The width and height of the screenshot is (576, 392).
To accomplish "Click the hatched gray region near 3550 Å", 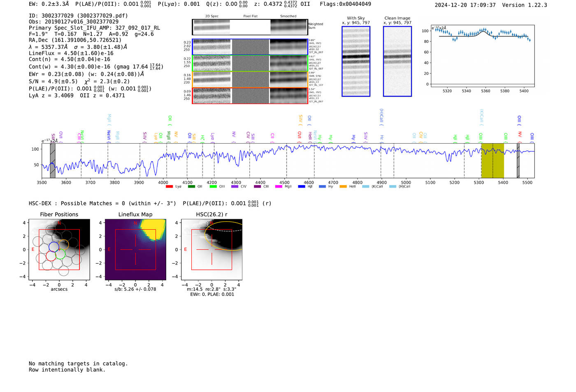I will click(x=53, y=160).
